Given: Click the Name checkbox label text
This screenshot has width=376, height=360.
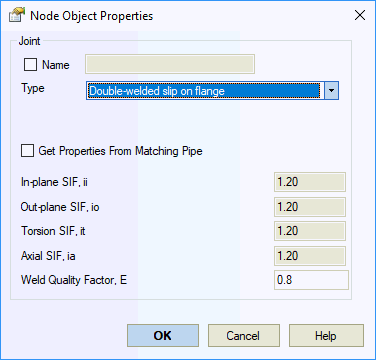Looking at the screenshot, I should (x=56, y=65).
